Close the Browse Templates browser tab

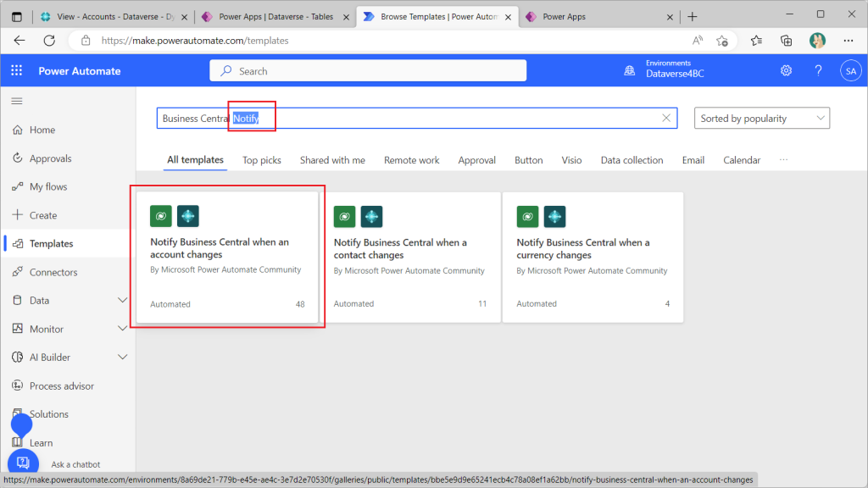point(509,17)
